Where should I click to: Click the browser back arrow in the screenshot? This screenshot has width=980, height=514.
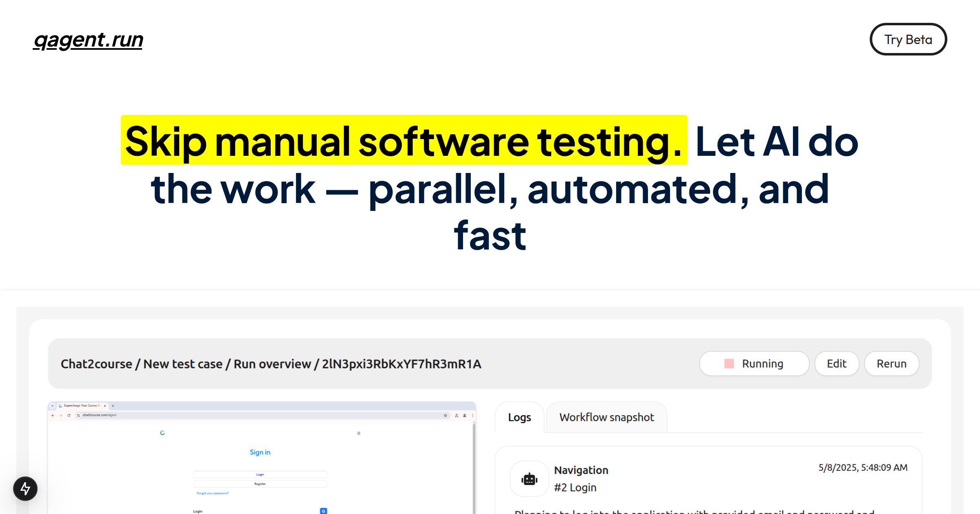[x=53, y=415]
